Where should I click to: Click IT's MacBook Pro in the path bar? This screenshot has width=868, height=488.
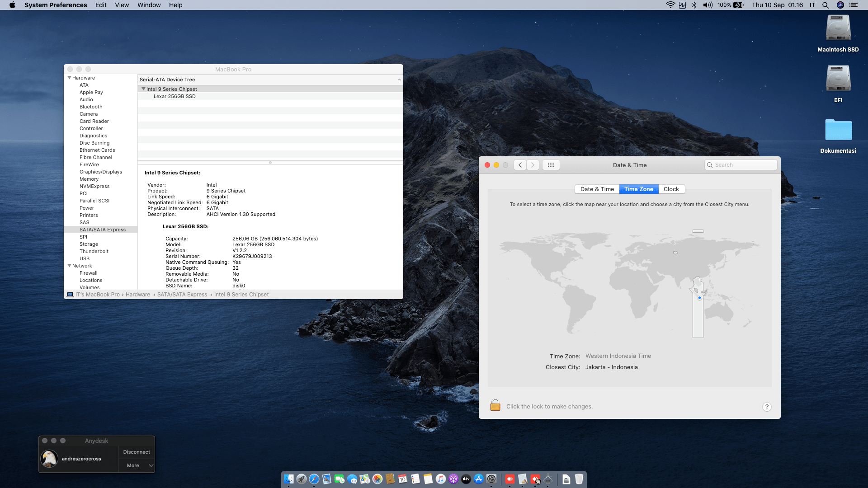pyautogui.click(x=98, y=295)
